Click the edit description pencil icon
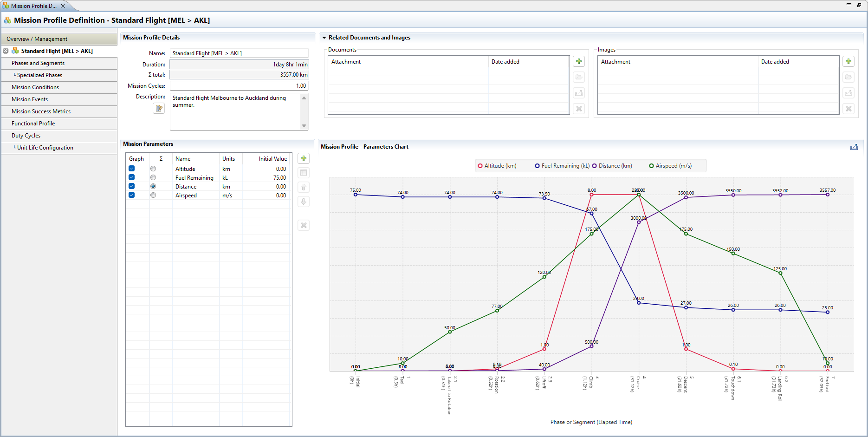Image resolution: width=868 pixels, height=437 pixels. (159, 108)
